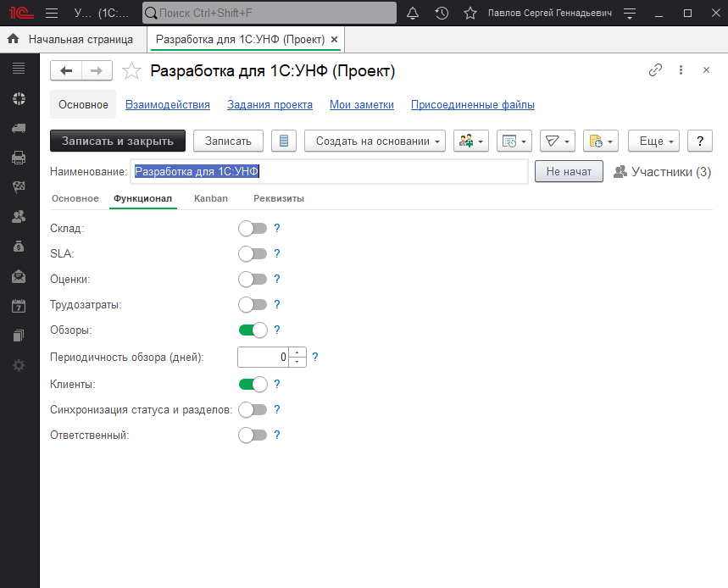Click the Записать и закрыть button

tap(118, 141)
